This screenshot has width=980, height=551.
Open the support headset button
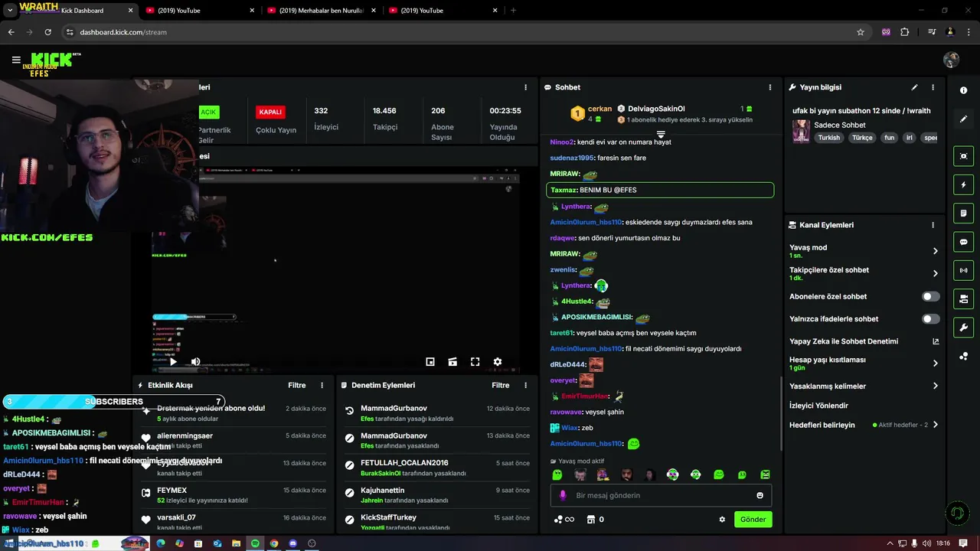(x=956, y=513)
